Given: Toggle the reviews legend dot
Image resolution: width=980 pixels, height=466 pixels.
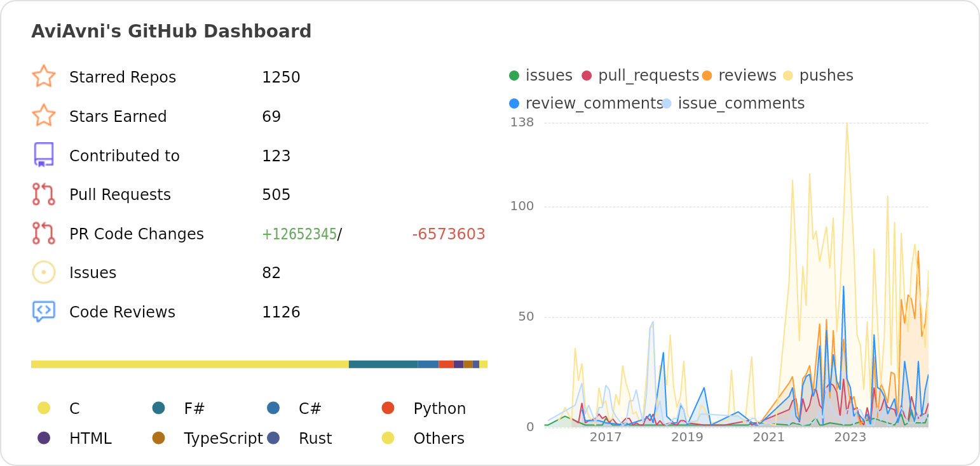Looking at the screenshot, I should (x=707, y=76).
